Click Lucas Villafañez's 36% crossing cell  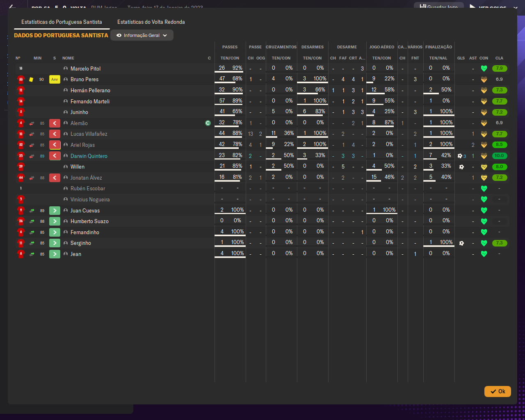pyautogui.click(x=289, y=133)
